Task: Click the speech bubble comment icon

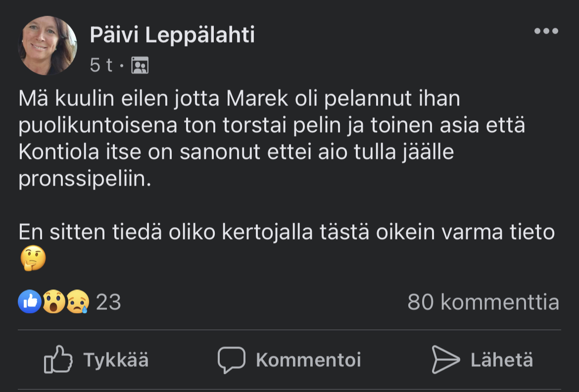Action: tap(231, 360)
